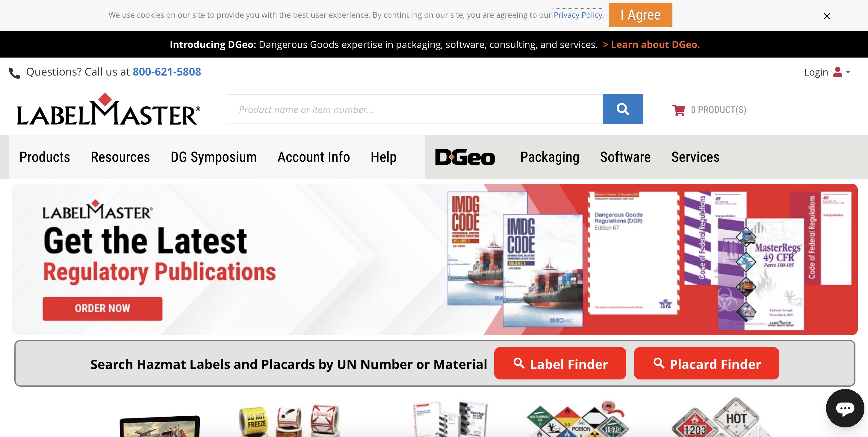
Task: Open the DG Symposium menu
Action: 214,157
